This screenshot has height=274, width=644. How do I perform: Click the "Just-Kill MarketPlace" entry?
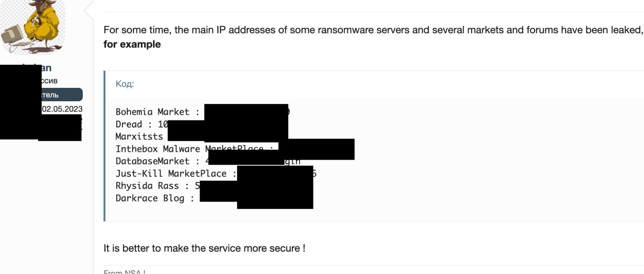tap(171, 174)
